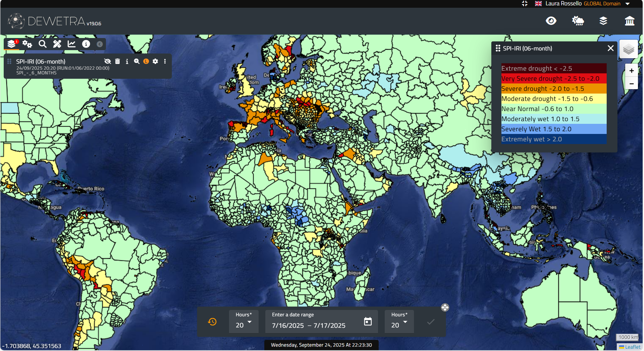Toggle the eye observations icon in header
The image size is (644, 351).
point(551,21)
